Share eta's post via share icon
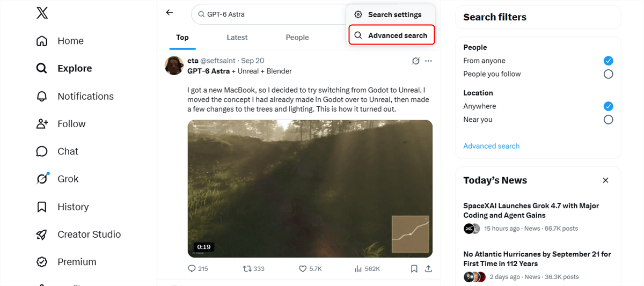The height and width of the screenshot is (286, 644). 428,268
